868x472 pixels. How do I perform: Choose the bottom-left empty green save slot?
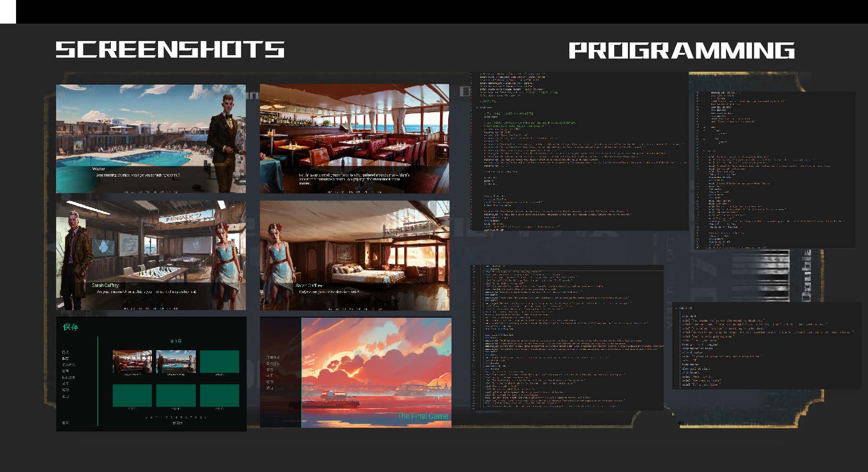coord(132,395)
